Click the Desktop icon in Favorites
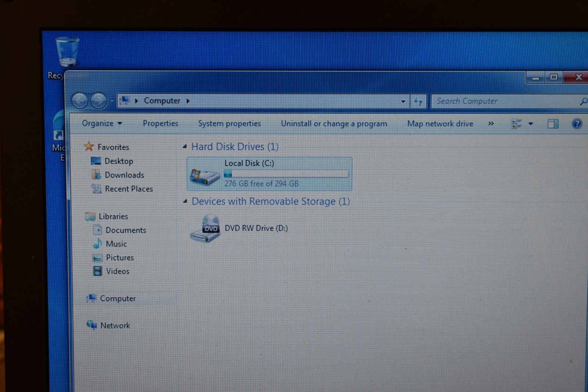This screenshot has height=392, width=588. point(96,161)
